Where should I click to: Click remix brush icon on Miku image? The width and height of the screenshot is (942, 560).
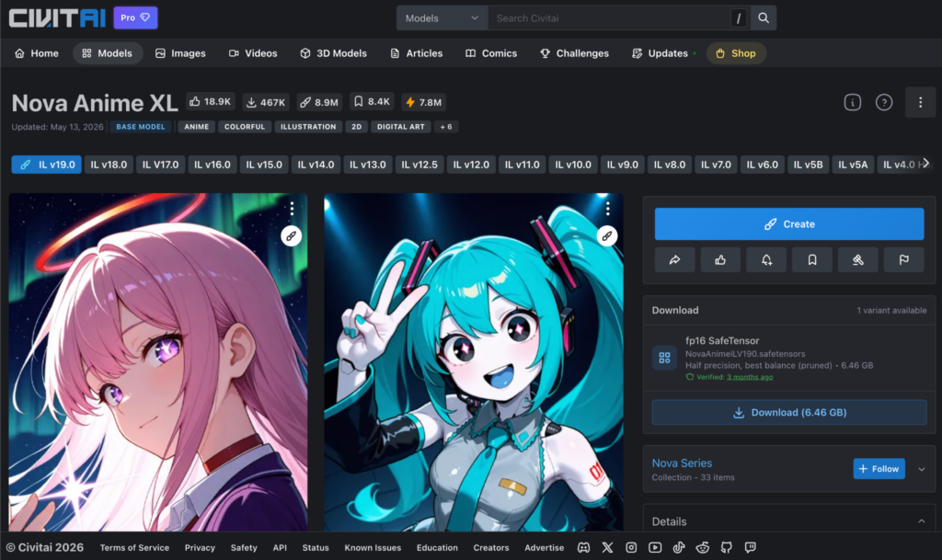607,236
